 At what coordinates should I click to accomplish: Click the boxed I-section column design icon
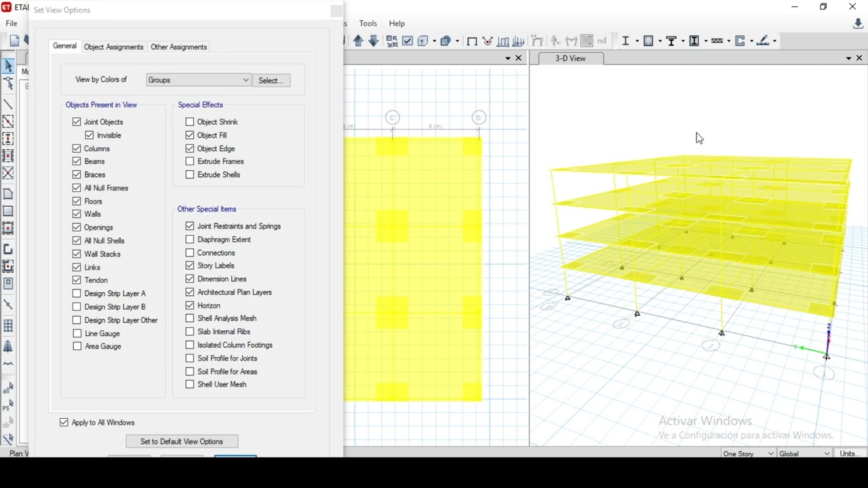[694, 41]
